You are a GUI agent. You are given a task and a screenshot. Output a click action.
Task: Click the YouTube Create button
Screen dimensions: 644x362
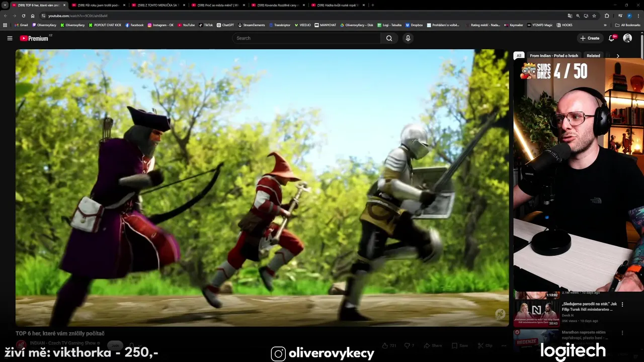tap(590, 38)
